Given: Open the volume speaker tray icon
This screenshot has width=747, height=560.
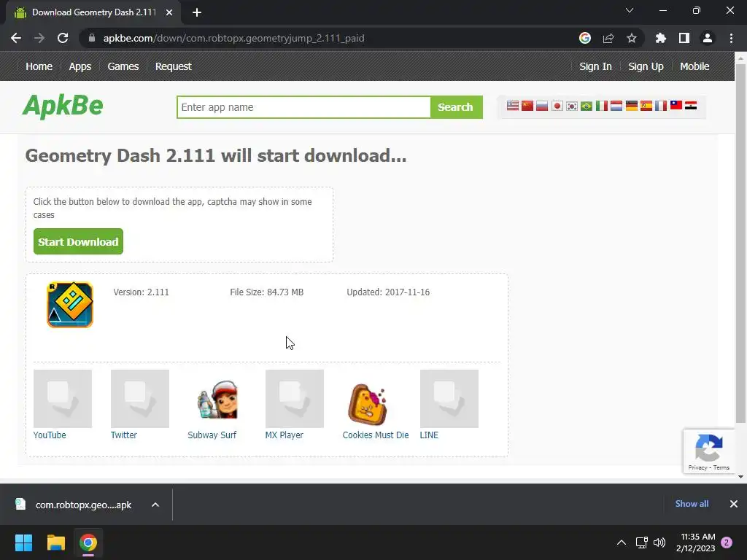Looking at the screenshot, I should pyautogui.click(x=659, y=542).
